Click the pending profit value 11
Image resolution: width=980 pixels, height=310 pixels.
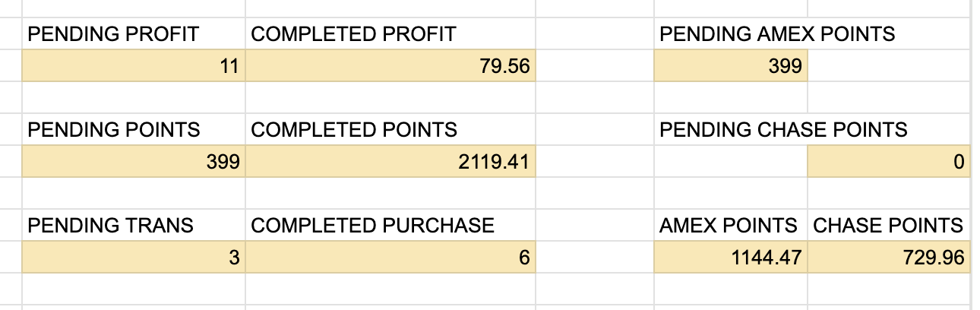[x=133, y=66]
